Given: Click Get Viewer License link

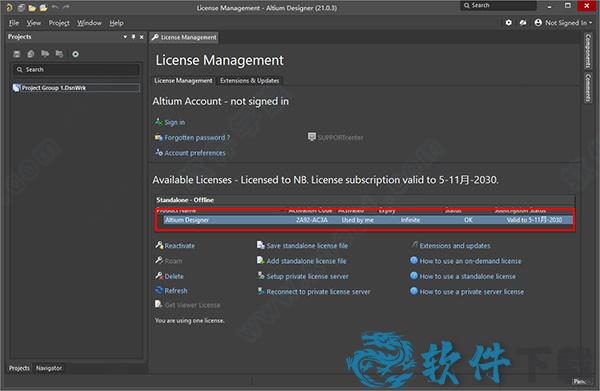Looking at the screenshot, I should pos(192,305).
